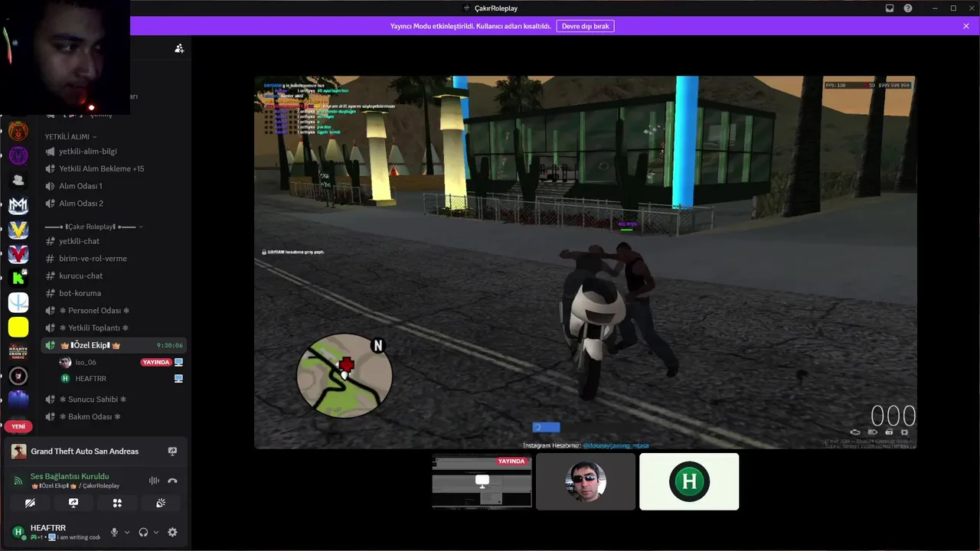Open microphone input options chevron
The height and width of the screenshot is (551, 980).
click(127, 532)
